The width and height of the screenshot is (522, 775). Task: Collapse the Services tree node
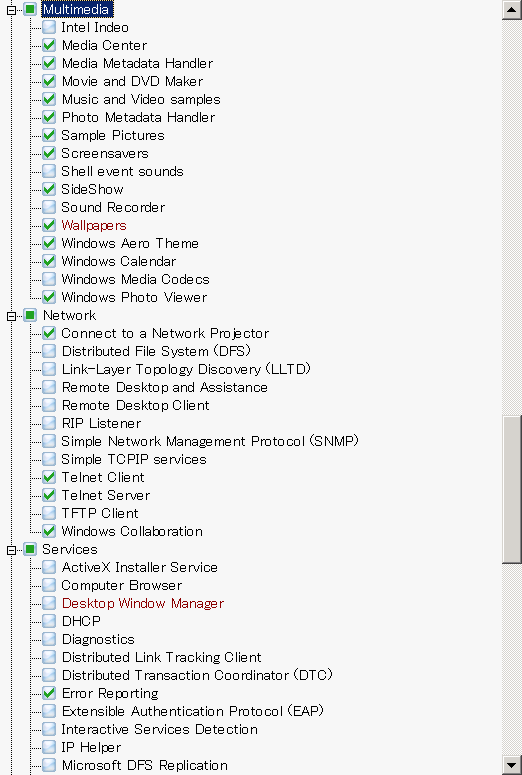(x=11, y=550)
